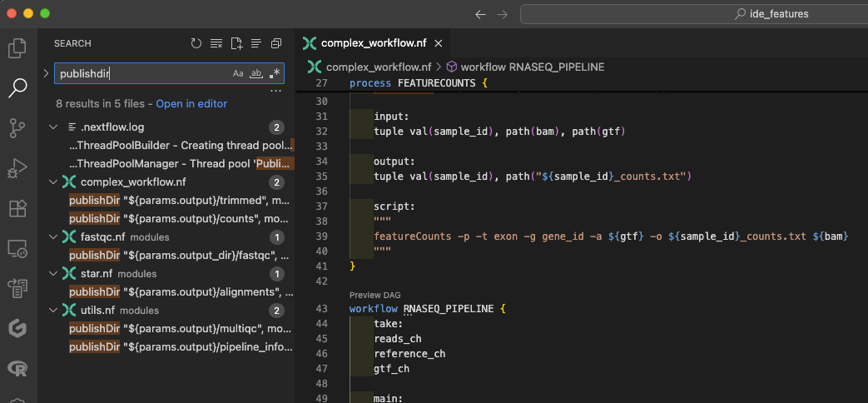This screenshot has height=403, width=868.
Task: Open the Source Control view
Action: pos(17,128)
